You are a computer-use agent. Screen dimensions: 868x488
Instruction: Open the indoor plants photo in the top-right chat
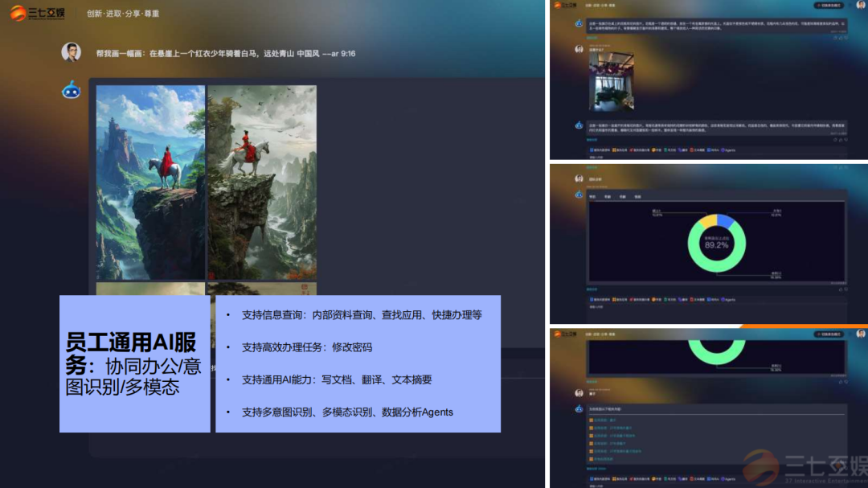(x=612, y=81)
